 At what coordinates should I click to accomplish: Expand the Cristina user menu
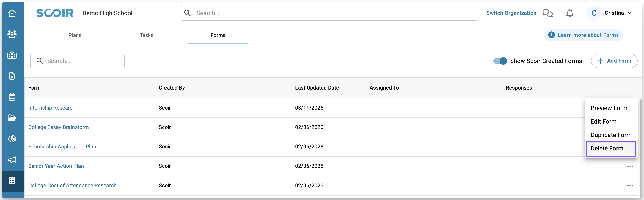click(x=618, y=13)
